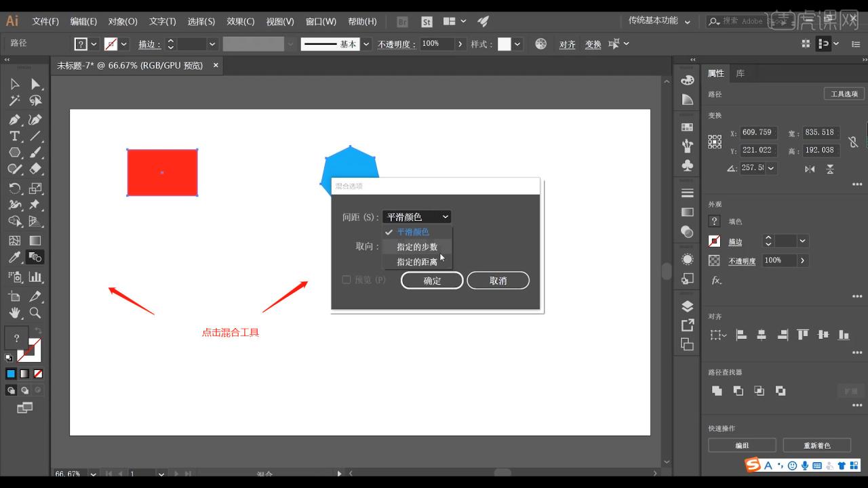Image resolution: width=868 pixels, height=488 pixels.
Task: Expand opacity arrow in Properties panel
Action: tap(803, 260)
